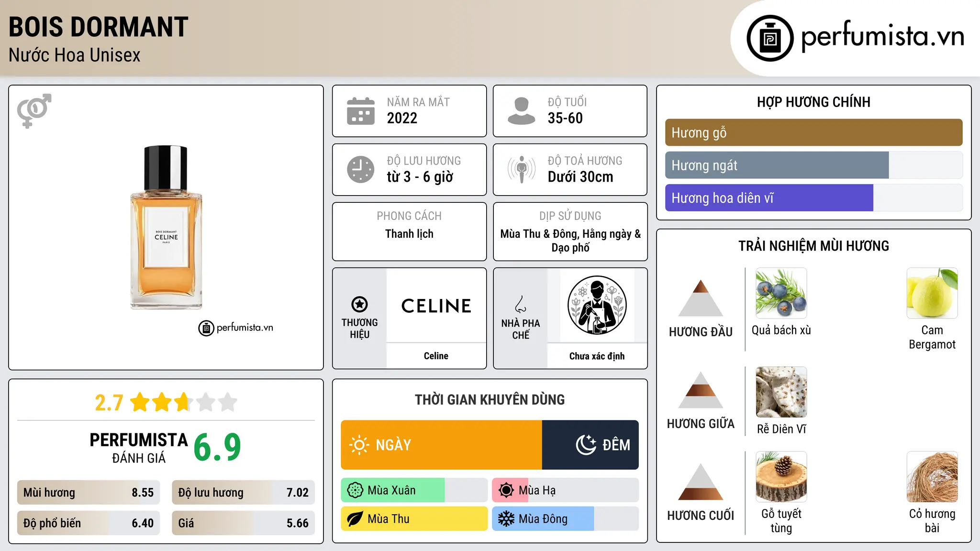Click the Bois Dormant perfume bottle image
The width and height of the screenshot is (980, 551).
166,227
